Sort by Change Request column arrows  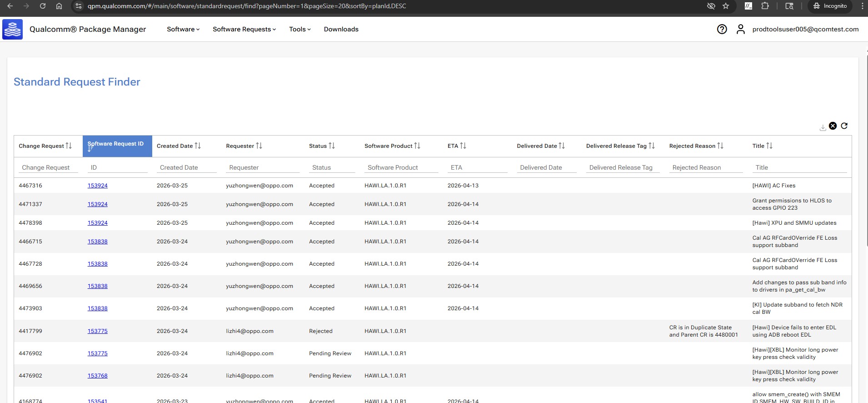69,146
